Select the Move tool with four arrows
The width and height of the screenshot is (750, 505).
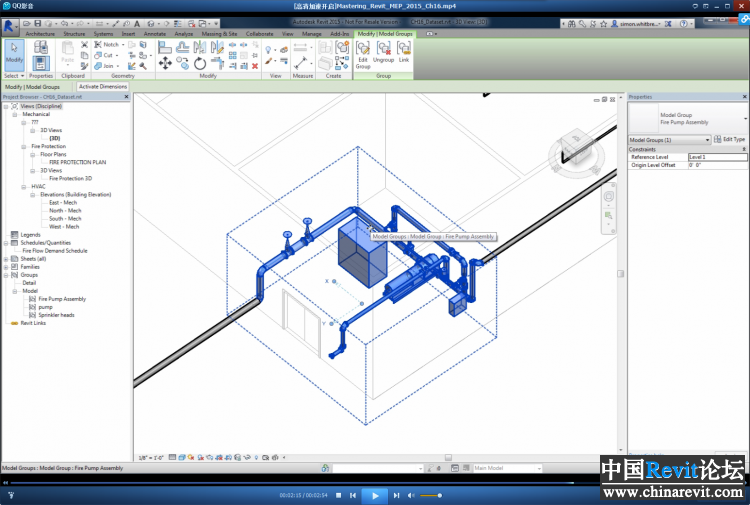pos(165,63)
